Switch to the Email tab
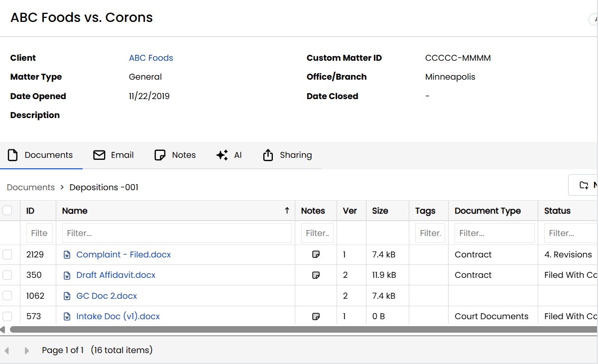The width and height of the screenshot is (598, 364). coord(114,155)
